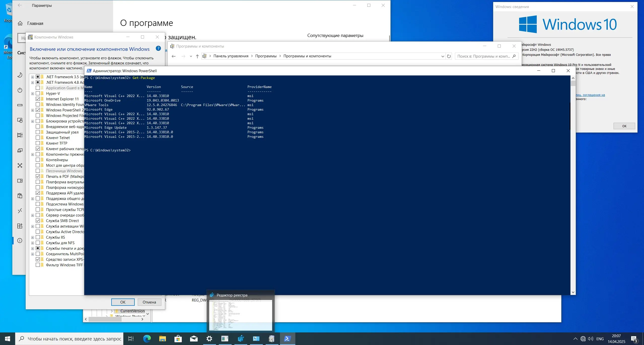
Task: Expand the .NET Framework 3.5 node
Action: [x=32, y=77]
